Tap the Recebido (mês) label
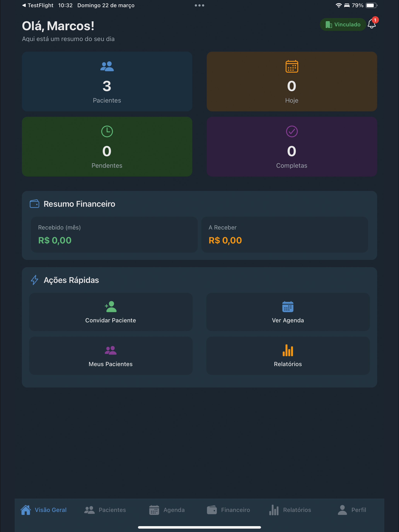Viewport: 399px width, 532px height. pos(59,228)
